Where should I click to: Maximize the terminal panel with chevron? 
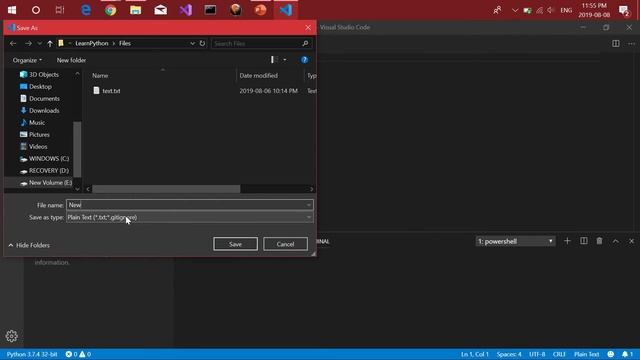click(616, 241)
